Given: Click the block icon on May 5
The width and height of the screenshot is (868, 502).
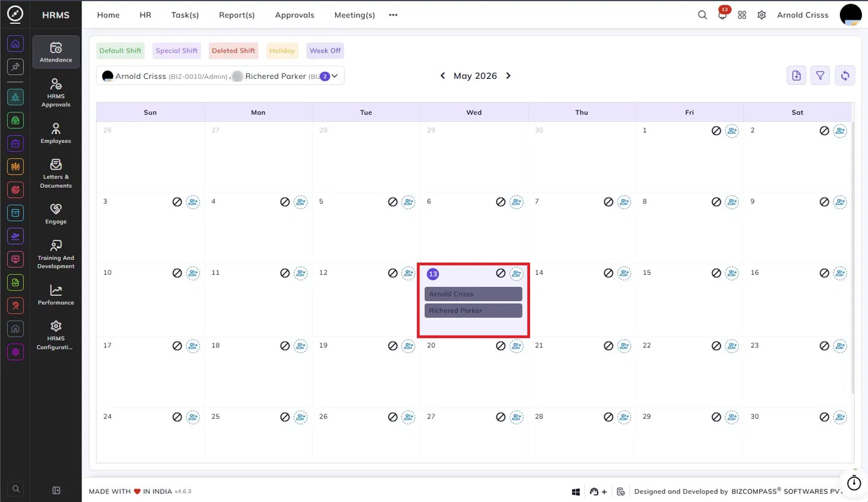Looking at the screenshot, I should (x=393, y=202).
